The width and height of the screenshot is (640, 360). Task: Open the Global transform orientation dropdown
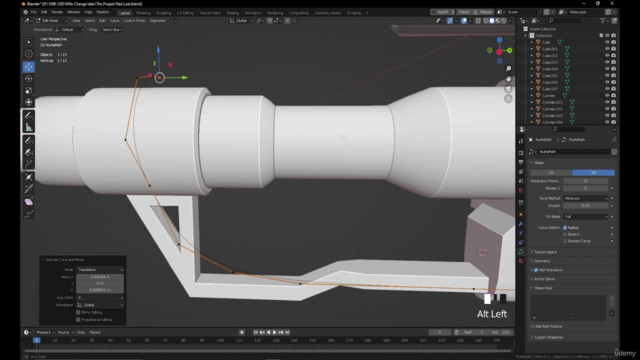[x=241, y=20]
